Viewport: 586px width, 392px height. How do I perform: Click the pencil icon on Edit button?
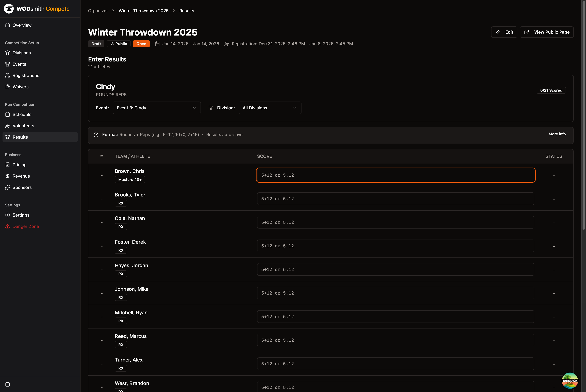click(x=498, y=32)
